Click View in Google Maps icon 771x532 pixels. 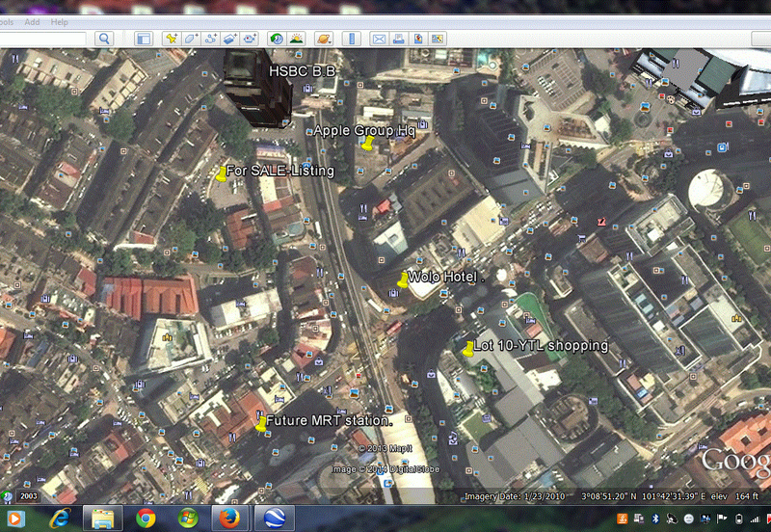tap(438, 39)
